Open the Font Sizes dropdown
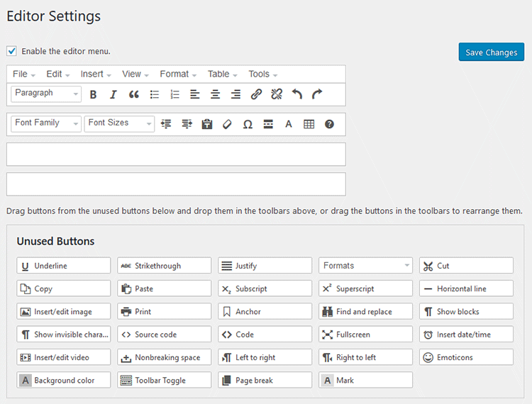The height and width of the screenshot is (404, 532). [x=119, y=124]
